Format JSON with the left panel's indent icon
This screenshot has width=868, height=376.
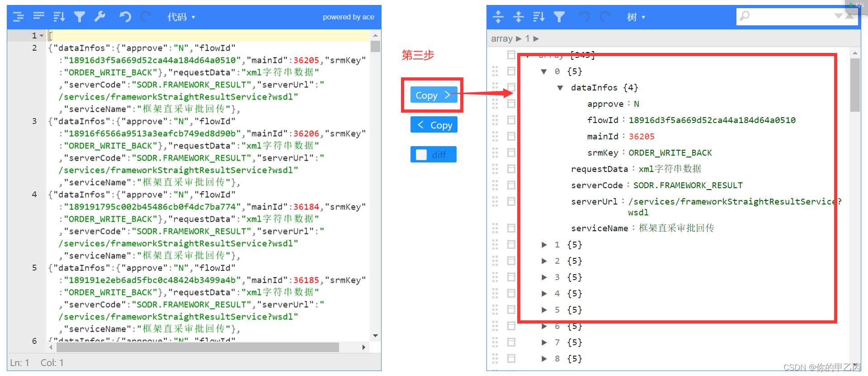point(19,17)
